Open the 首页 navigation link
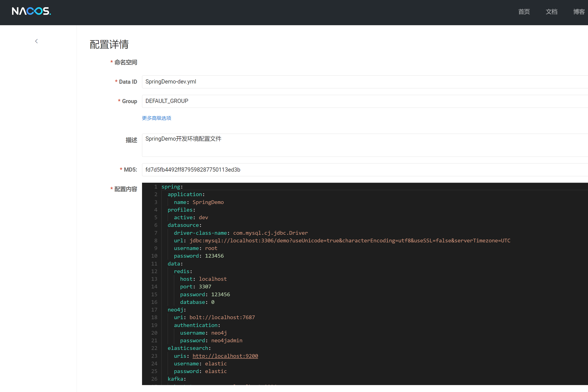Viewport: 588px width, 392px height. coord(524,12)
